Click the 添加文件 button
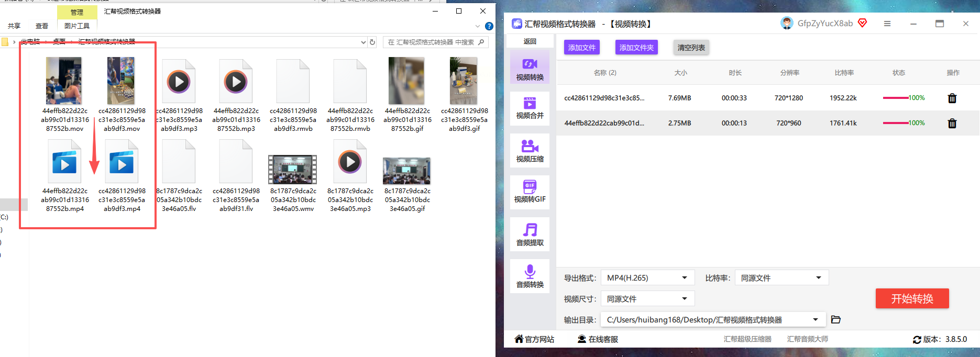This screenshot has height=357, width=980. 582,48
